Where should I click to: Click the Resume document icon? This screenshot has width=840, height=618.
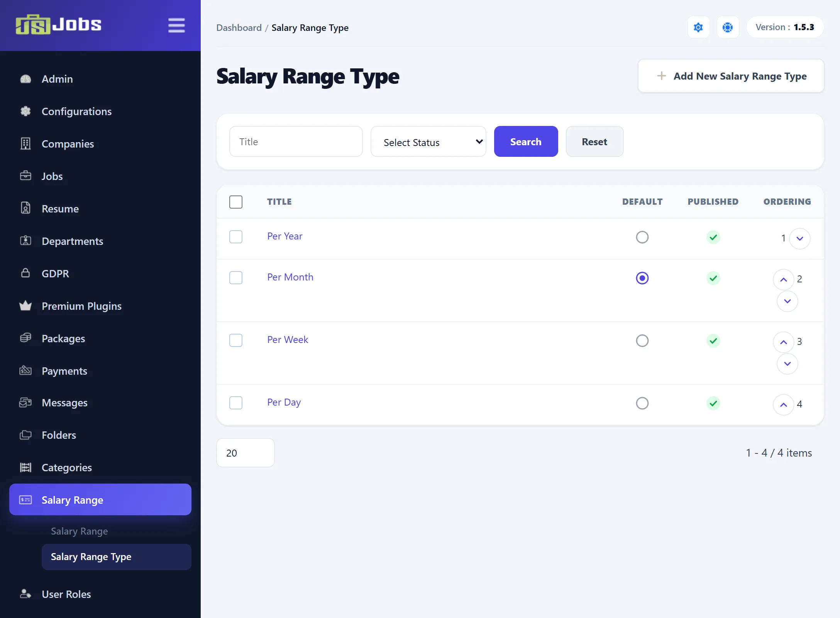point(25,209)
